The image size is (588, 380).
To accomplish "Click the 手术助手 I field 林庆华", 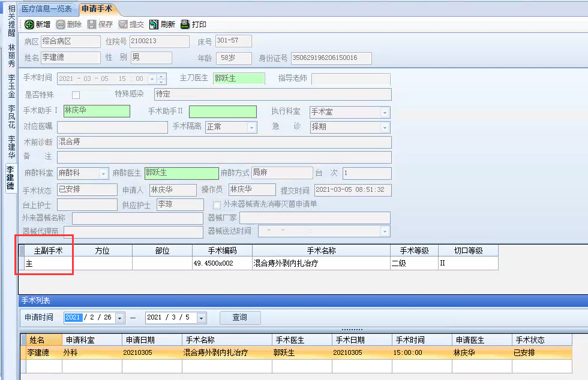I will coord(97,111).
